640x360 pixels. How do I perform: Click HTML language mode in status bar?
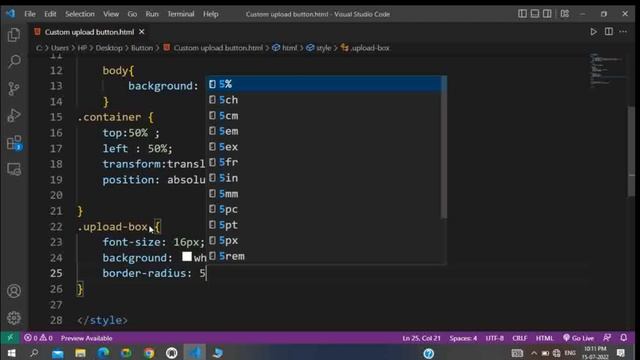pos(544,338)
